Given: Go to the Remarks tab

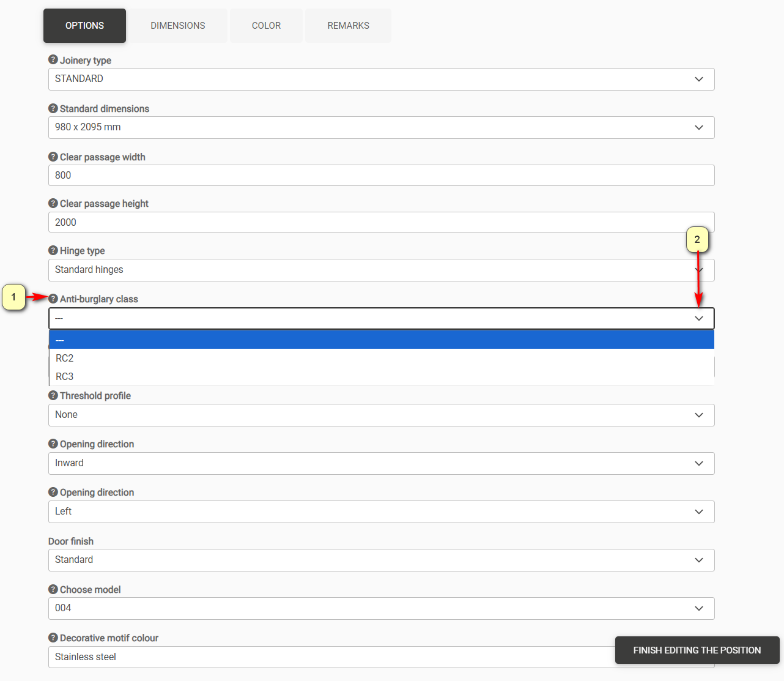Looking at the screenshot, I should pyautogui.click(x=348, y=26).
